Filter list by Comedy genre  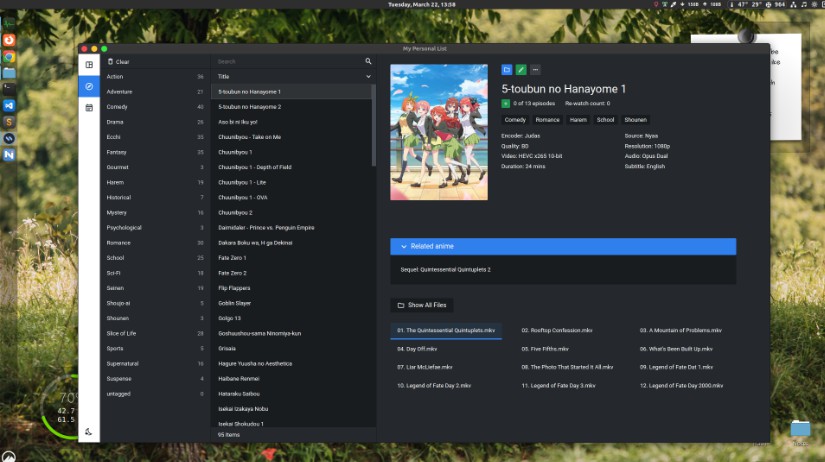point(117,106)
